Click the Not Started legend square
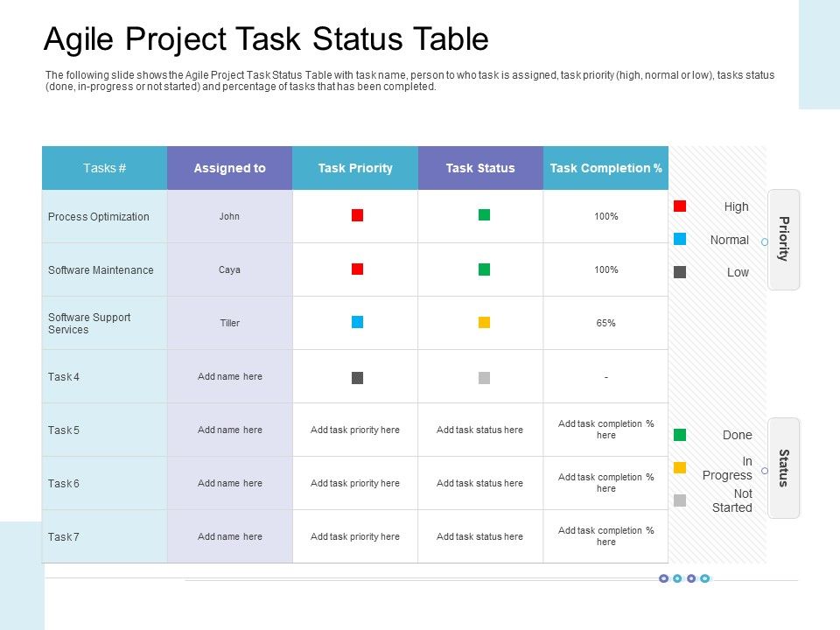 pos(680,500)
